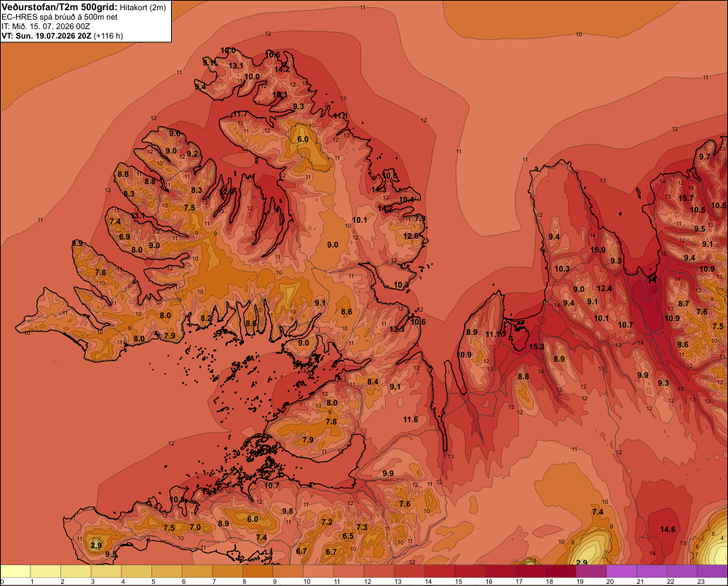Click the 10.4 temperature value
This screenshot has height=586, width=728.
(407, 199)
